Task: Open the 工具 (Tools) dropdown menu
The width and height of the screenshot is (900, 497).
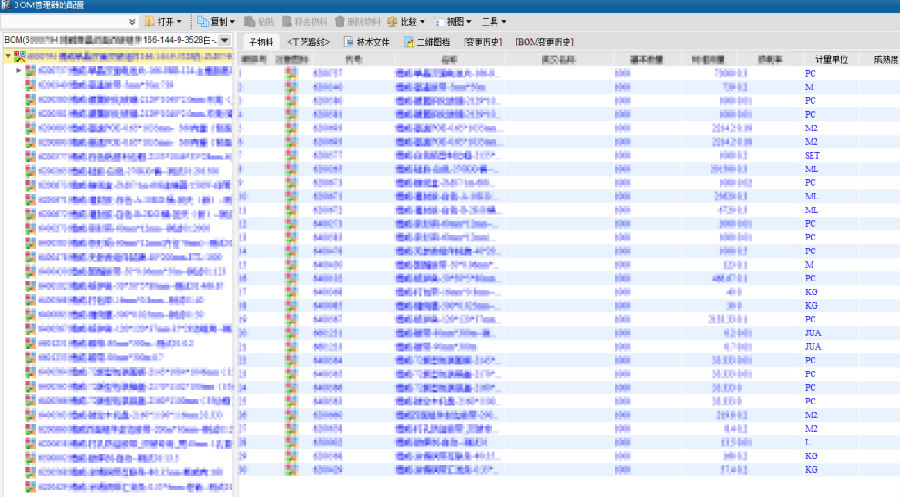Action: tap(493, 21)
